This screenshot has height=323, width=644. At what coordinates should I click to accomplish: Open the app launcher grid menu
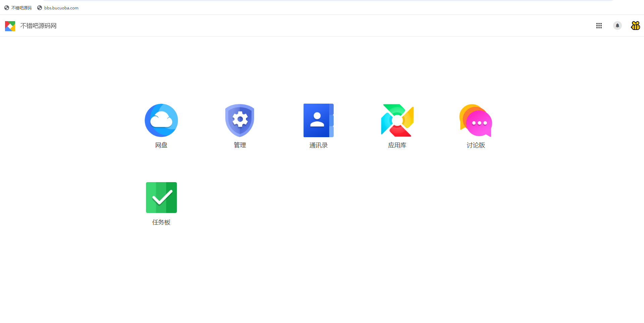click(x=599, y=25)
